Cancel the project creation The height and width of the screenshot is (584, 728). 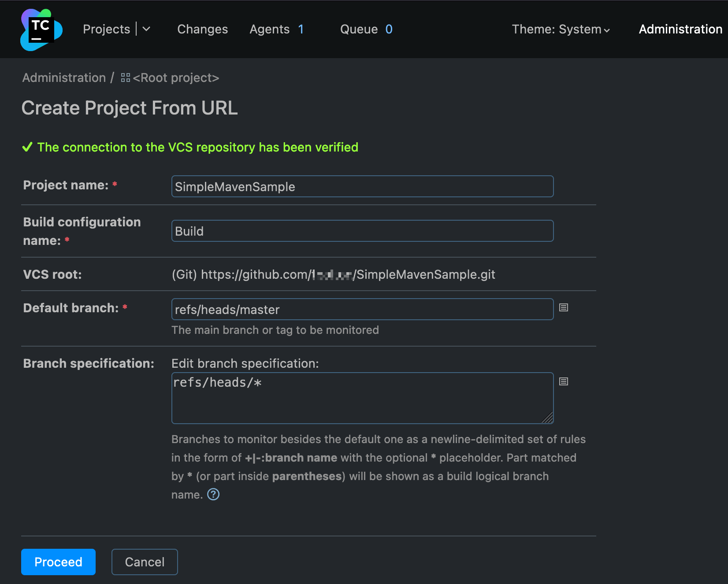[x=145, y=562]
